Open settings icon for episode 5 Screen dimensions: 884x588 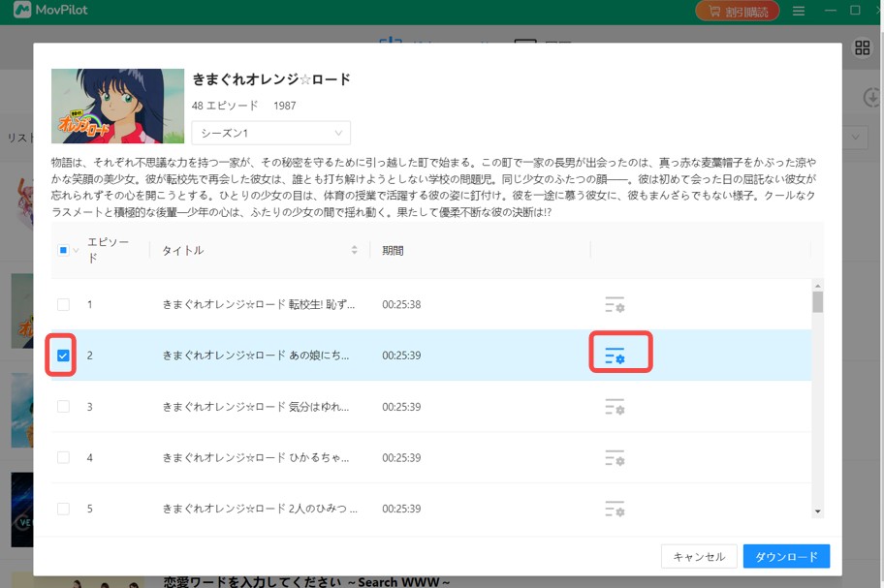(615, 509)
